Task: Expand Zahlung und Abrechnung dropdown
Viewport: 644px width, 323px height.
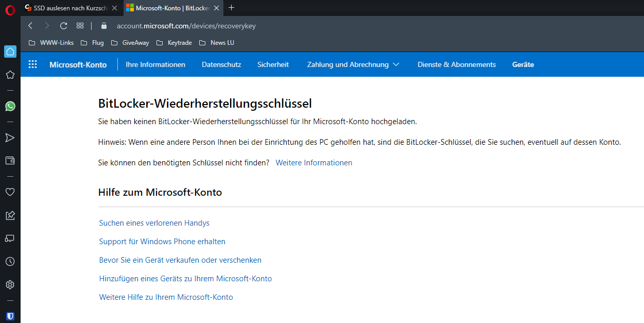Action: pos(353,64)
